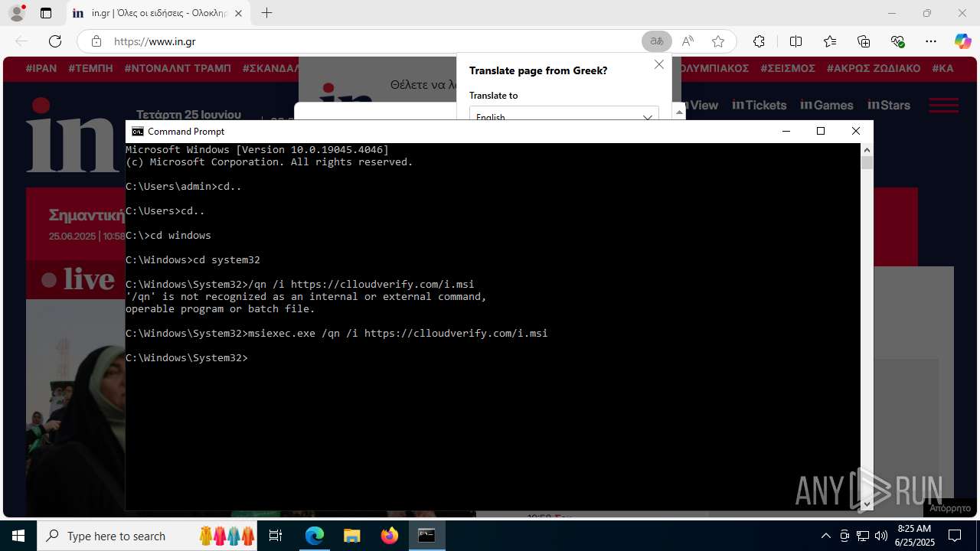This screenshot has height=551, width=980.
Task: Click Command Prompt scrollbar down arrow
Action: click(x=867, y=504)
